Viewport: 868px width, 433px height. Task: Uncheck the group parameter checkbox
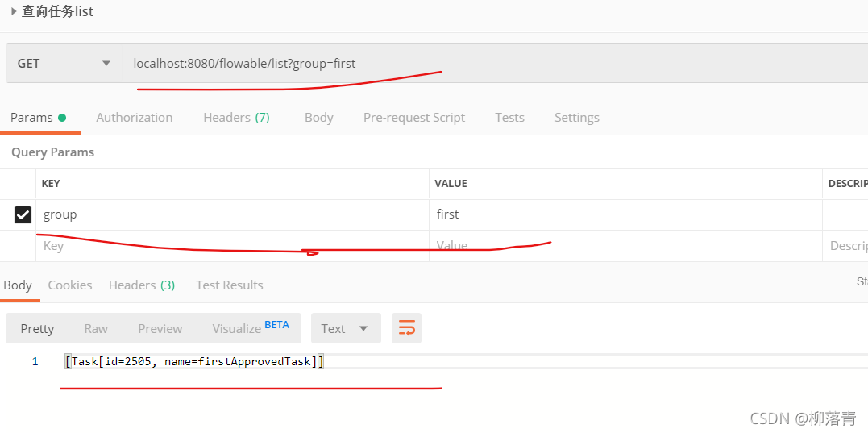pyautogui.click(x=23, y=214)
